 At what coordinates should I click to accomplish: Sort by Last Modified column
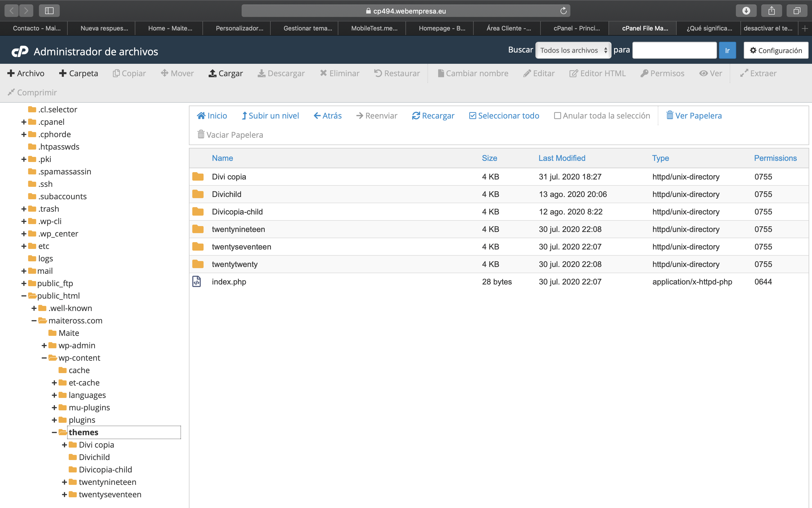[x=562, y=158]
